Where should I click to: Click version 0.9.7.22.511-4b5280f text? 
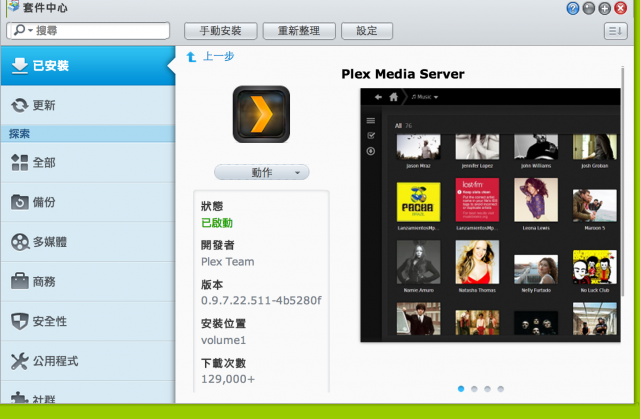tap(261, 301)
